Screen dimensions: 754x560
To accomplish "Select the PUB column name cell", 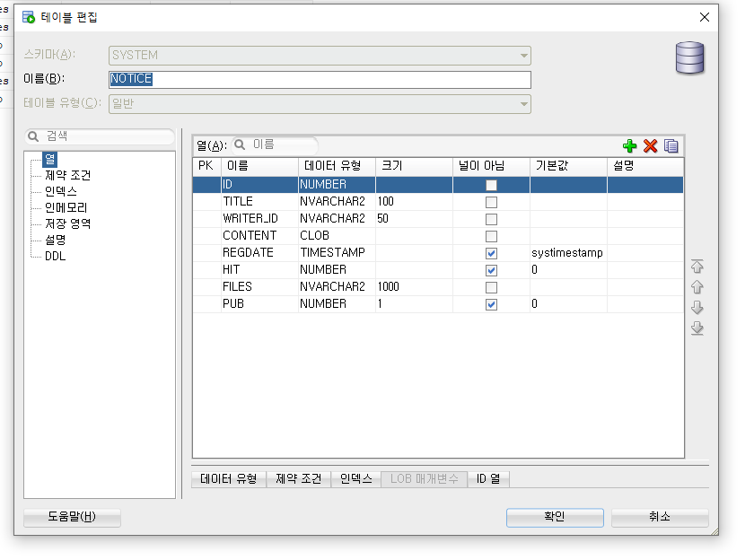I will tap(259, 304).
